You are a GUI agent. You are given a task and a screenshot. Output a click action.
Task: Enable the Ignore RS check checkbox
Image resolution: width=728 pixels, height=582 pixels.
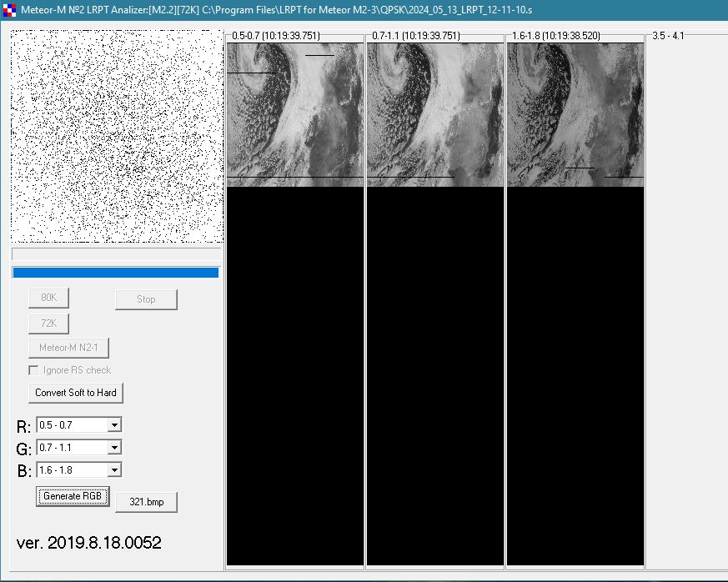(34, 370)
